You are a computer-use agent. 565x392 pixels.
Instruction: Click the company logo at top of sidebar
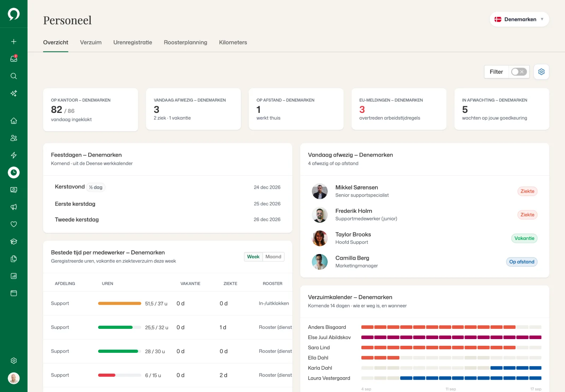[14, 14]
